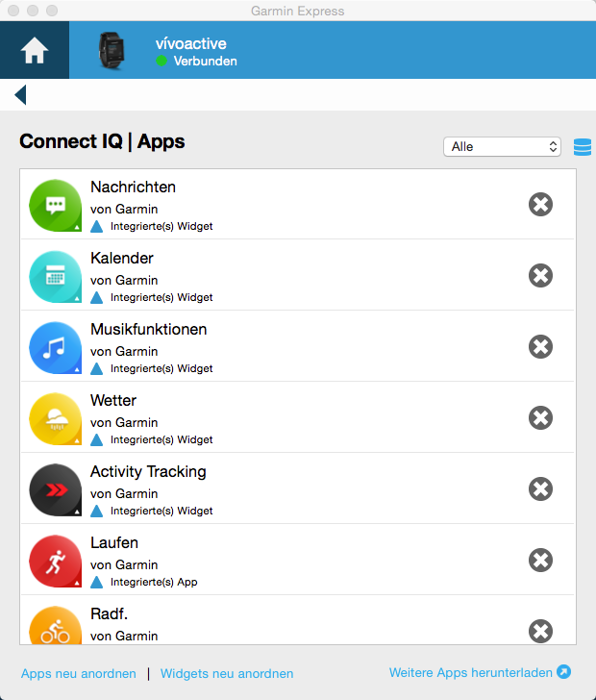This screenshot has height=700, width=596.
Task: Select the Wetter weather icon
Action: pos(55,418)
